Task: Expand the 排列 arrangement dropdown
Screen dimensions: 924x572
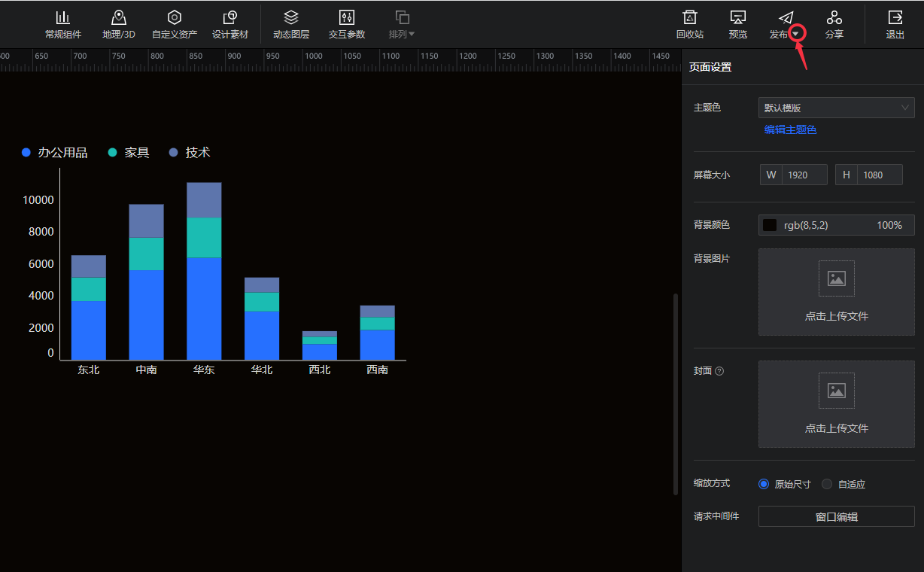Action: (x=402, y=34)
